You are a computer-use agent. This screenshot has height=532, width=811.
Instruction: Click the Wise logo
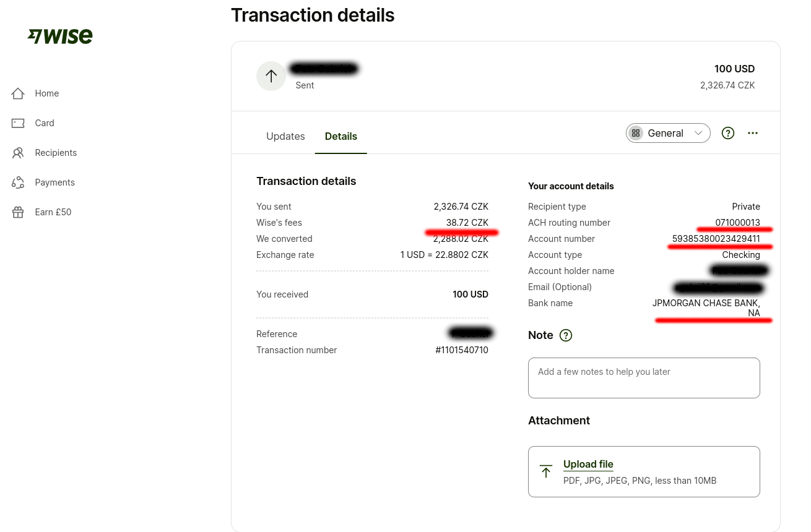click(x=60, y=36)
